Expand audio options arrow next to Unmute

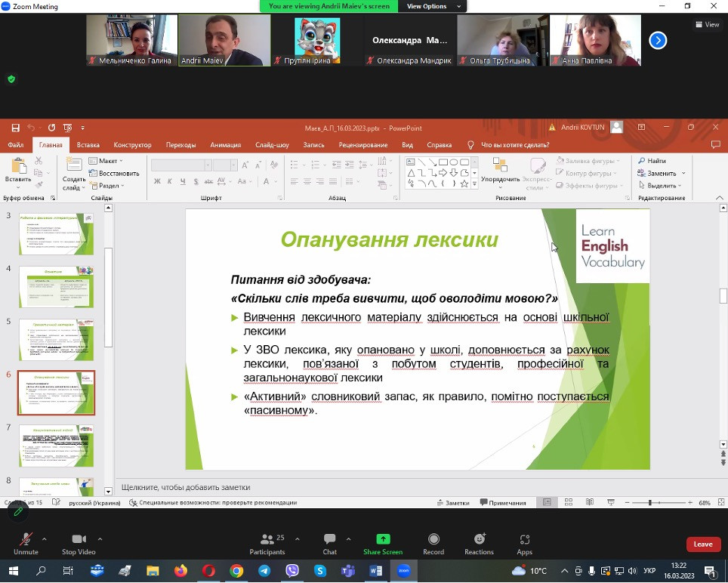pyautogui.click(x=44, y=539)
